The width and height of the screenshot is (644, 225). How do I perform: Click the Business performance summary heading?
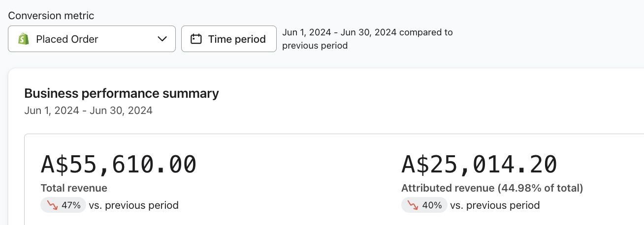click(x=122, y=93)
